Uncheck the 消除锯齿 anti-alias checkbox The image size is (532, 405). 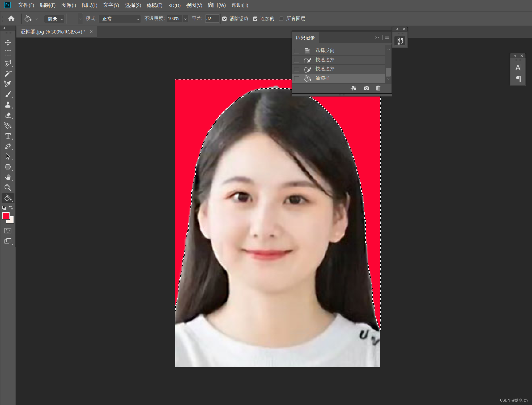point(224,19)
